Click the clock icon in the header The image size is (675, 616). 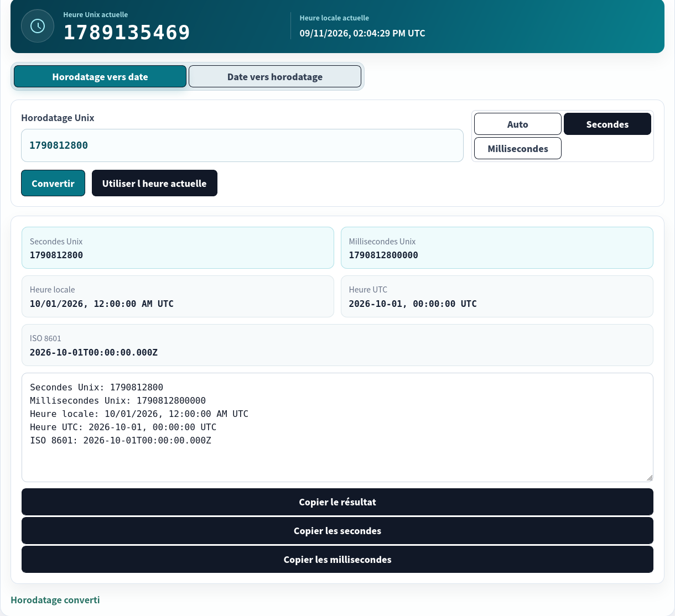click(38, 26)
